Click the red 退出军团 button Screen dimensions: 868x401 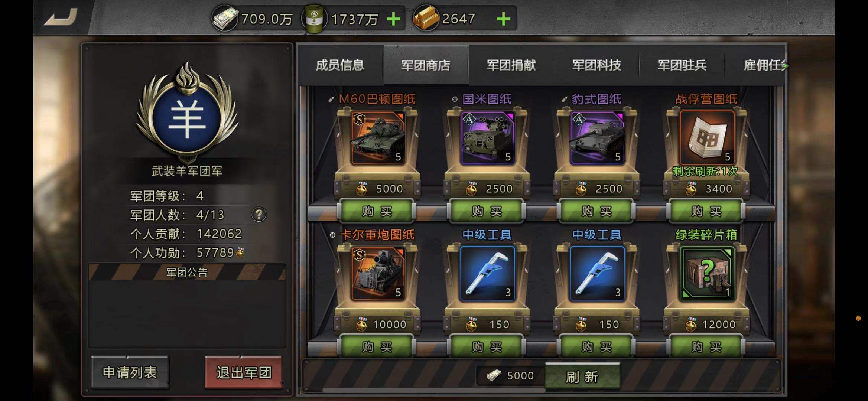(244, 372)
